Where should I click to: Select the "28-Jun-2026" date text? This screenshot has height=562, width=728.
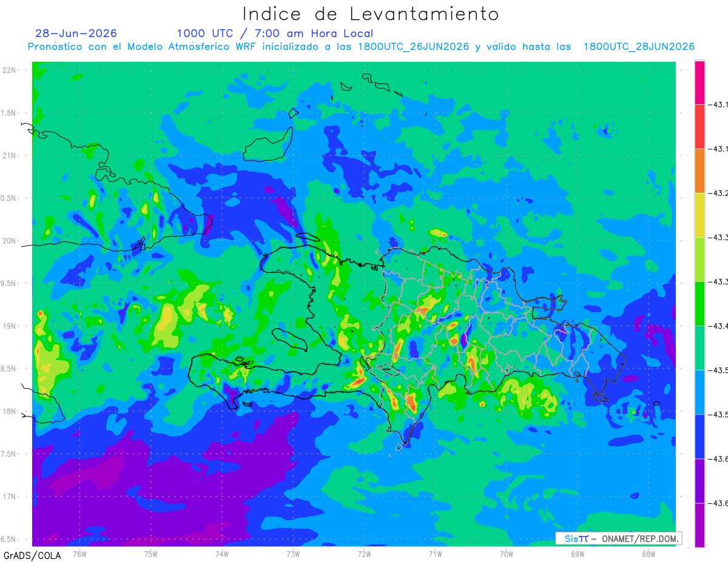coord(76,33)
